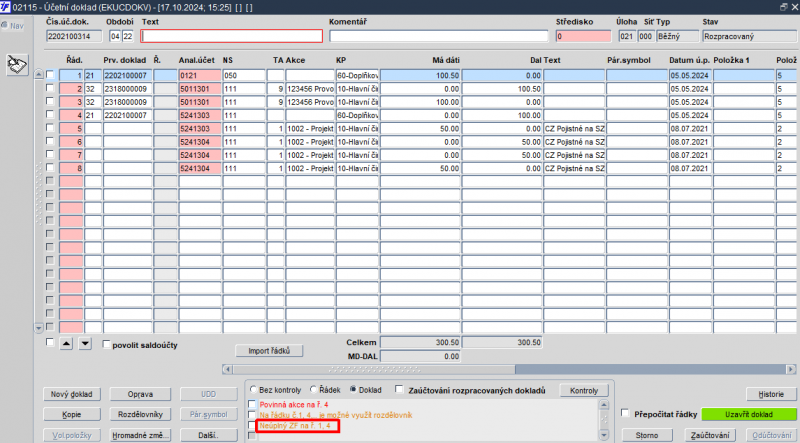Image resolution: width=800 pixels, height=443 pixels.
Task: Click the MD-DAL difference field 0.00
Action: point(420,356)
